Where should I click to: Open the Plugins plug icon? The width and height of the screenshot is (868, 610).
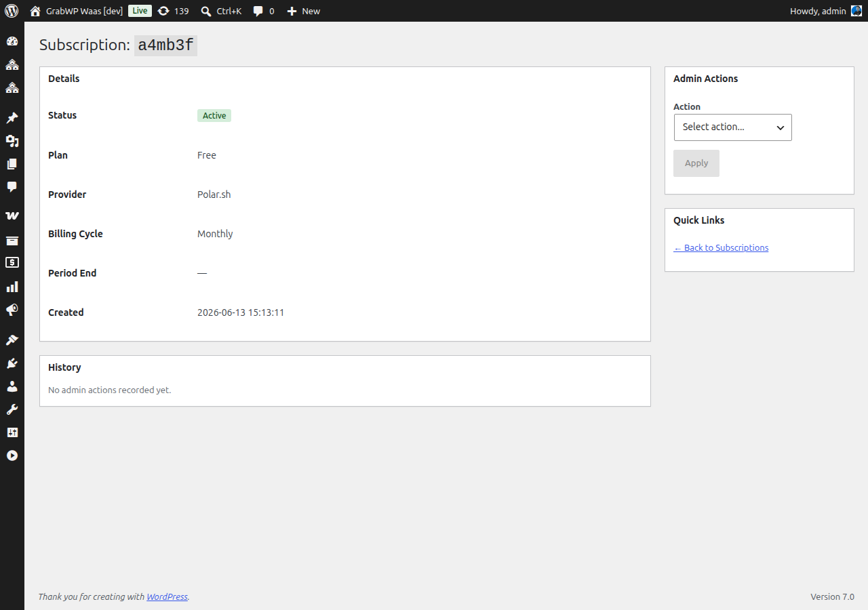[12, 363]
